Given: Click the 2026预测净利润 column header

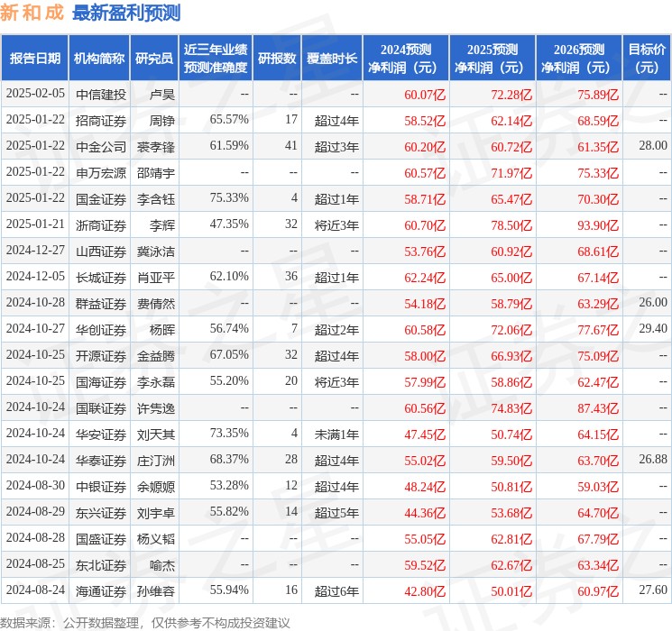Looking at the screenshot, I should coord(579,59).
